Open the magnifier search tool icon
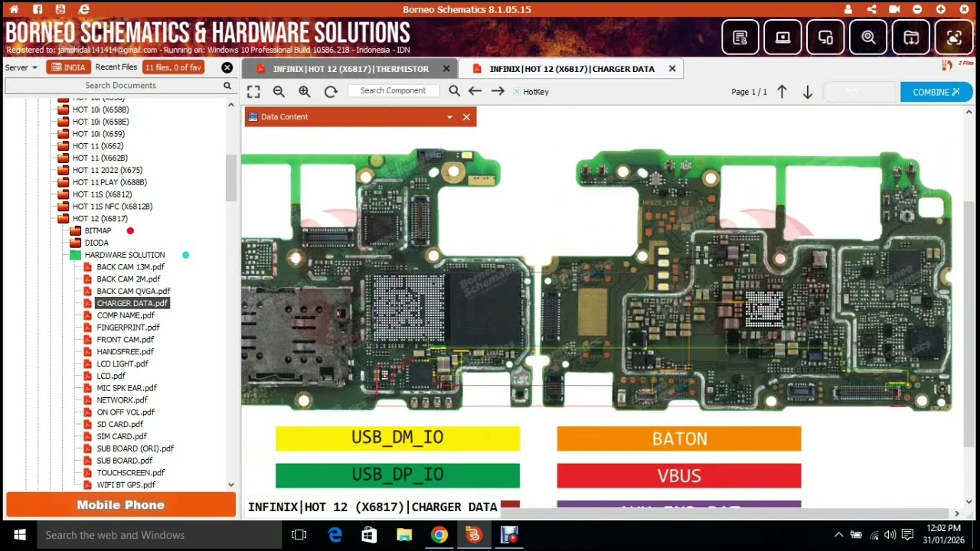The height and width of the screenshot is (551, 980). (868, 37)
